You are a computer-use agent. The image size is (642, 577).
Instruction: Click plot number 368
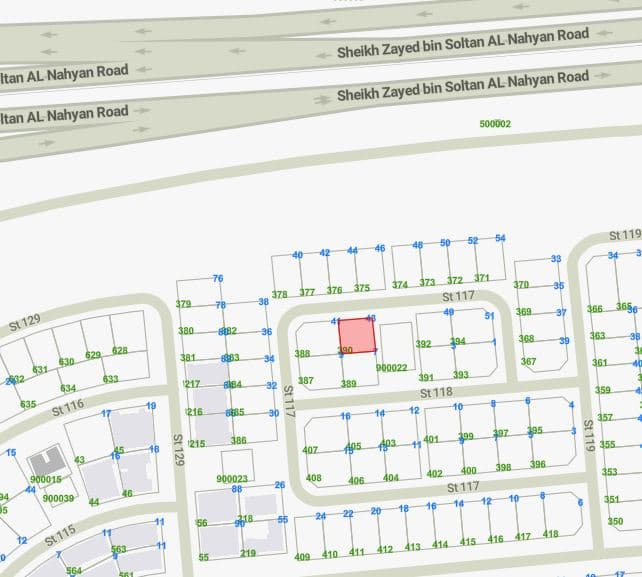click(x=526, y=338)
